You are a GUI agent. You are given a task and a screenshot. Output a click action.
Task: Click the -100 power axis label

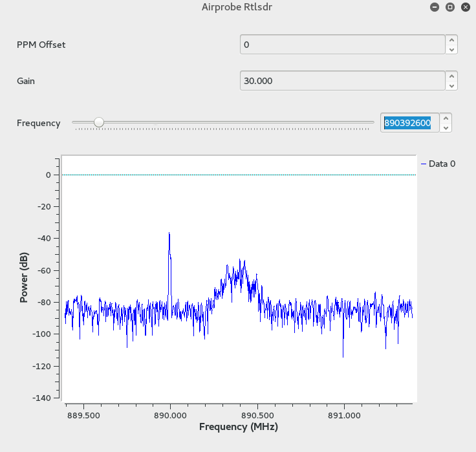tap(41, 334)
